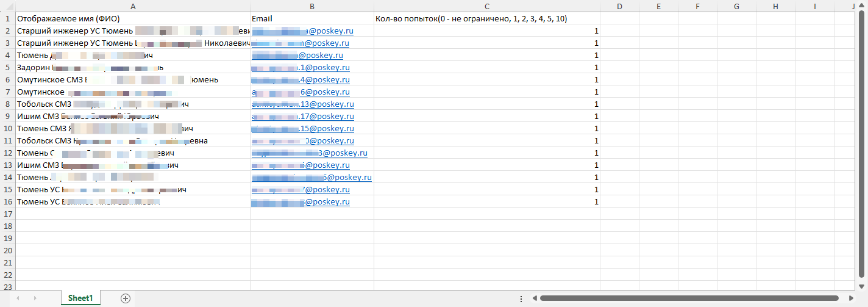Click the scrollbar resize handle dots
The image size is (868, 307).
(x=521, y=298)
